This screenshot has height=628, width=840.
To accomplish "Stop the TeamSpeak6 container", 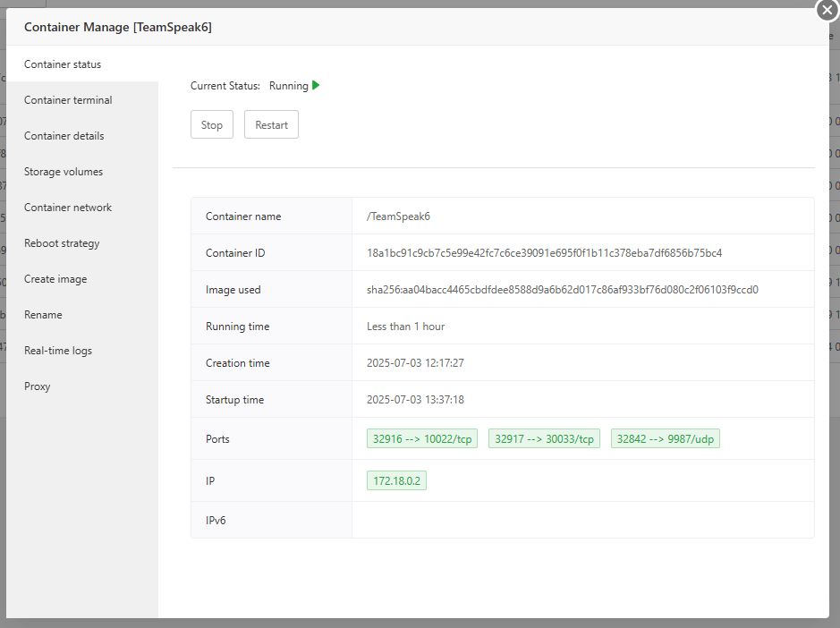I will (x=212, y=124).
